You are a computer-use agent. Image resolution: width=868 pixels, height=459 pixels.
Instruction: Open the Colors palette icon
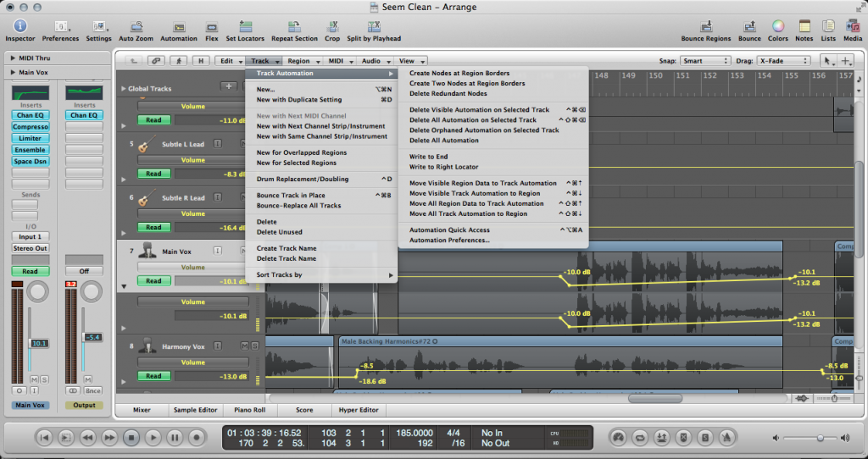(777, 26)
